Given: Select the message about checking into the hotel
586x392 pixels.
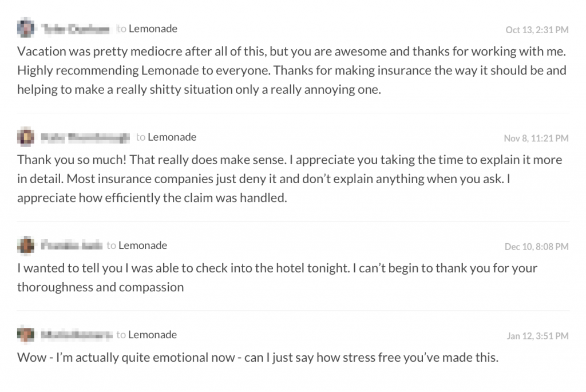Looking at the screenshot, I should [x=278, y=278].
